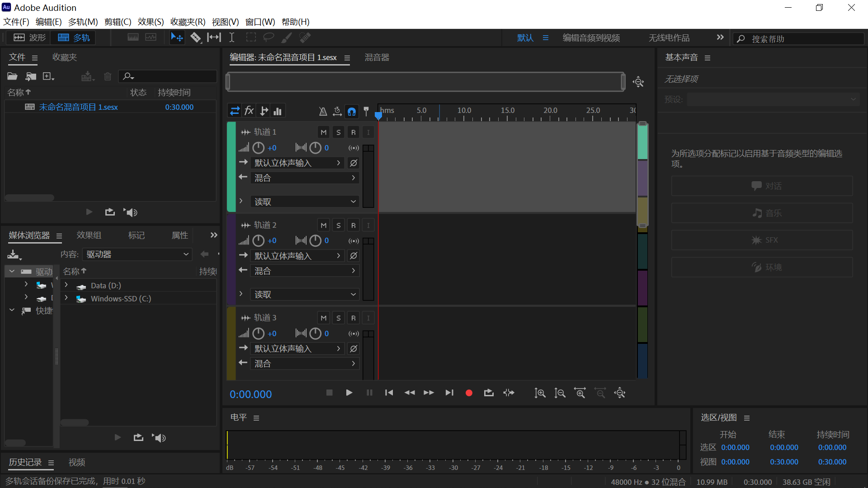Screen dimensions: 868x488
Task: Show the sends track controls
Action: (x=264, y=111)
